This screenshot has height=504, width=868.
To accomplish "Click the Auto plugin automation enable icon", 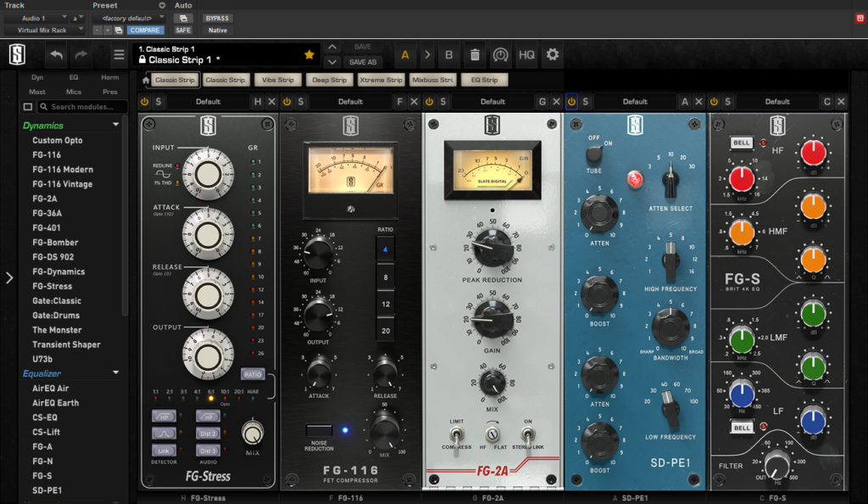I will tap(183, 19).
